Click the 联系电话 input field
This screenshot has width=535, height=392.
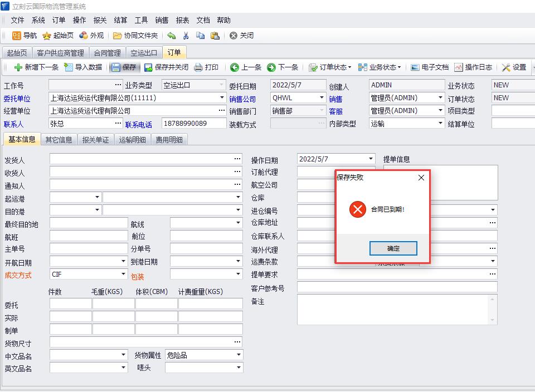pos(193,124)
